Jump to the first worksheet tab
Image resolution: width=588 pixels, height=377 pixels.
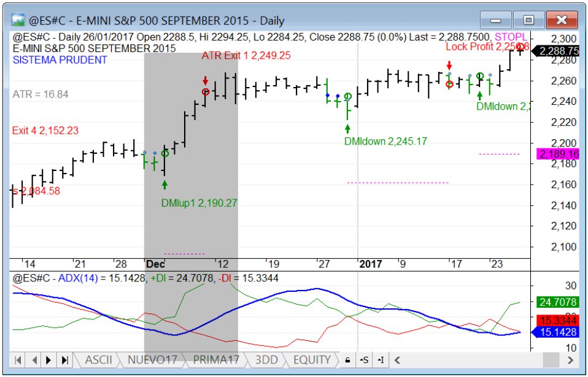pos(17,360)
